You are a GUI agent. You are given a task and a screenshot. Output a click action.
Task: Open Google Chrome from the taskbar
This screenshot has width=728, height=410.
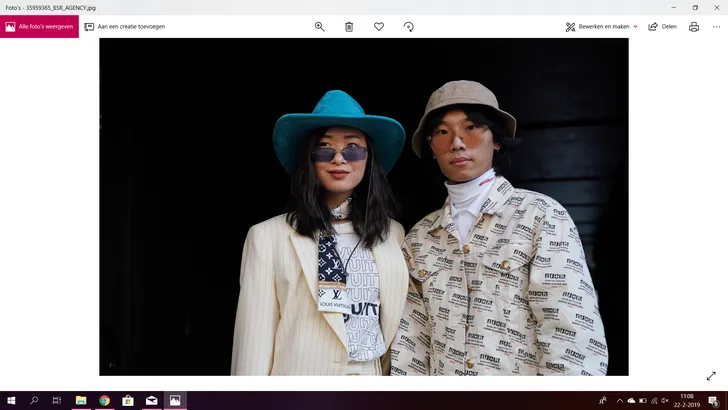tap(104, 400)
